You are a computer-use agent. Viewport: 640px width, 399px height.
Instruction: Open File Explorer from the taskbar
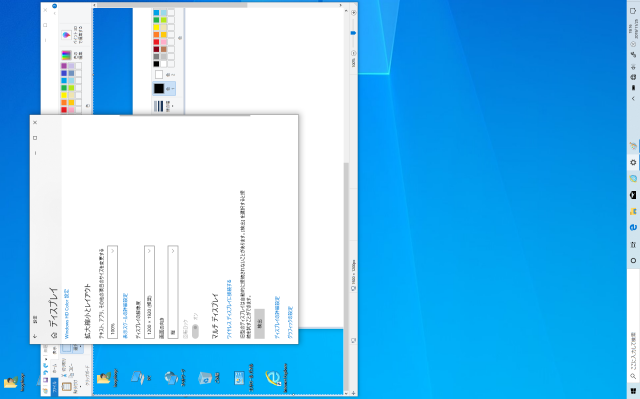(x=633, y=211)
